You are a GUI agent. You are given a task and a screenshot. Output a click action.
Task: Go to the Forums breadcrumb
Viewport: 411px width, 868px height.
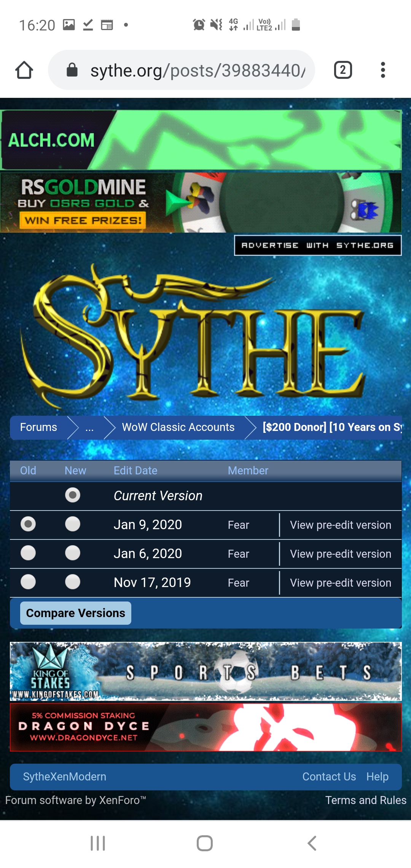[38, 428]
